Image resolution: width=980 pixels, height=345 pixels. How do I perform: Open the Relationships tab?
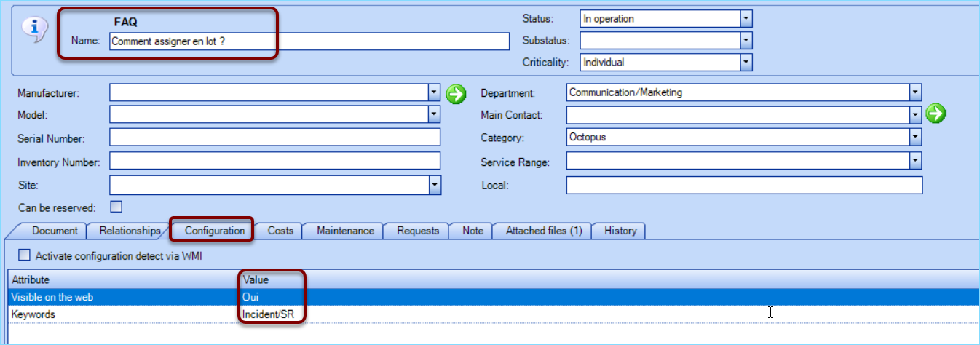(130, 231)
